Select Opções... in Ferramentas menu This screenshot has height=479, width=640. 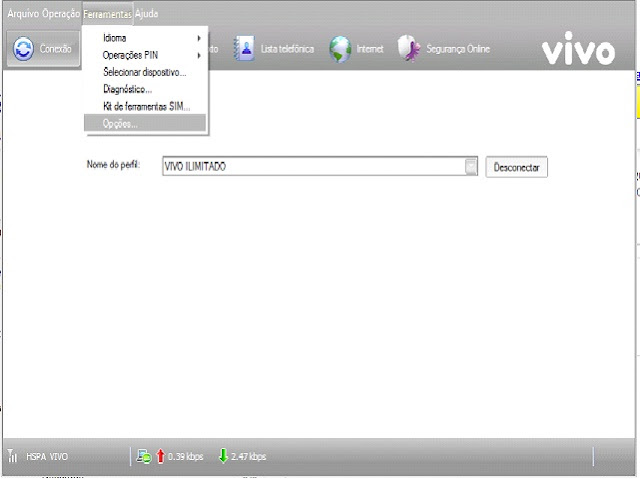[145, 123]
